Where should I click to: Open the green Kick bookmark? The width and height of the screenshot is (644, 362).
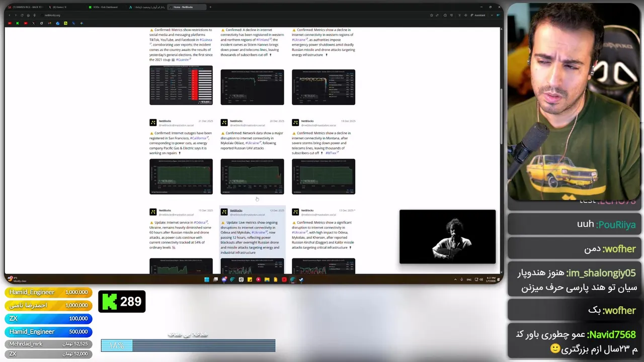click(x=18, y=23)
